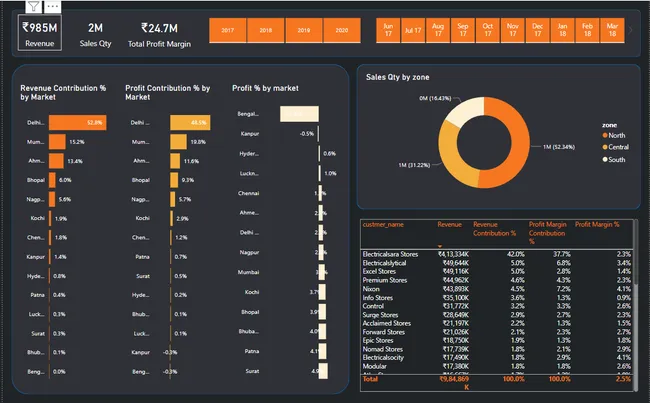The height and width of the screenshot is (403, 650).
Task: Click the South legend color dot
Action: click(605, 159)
